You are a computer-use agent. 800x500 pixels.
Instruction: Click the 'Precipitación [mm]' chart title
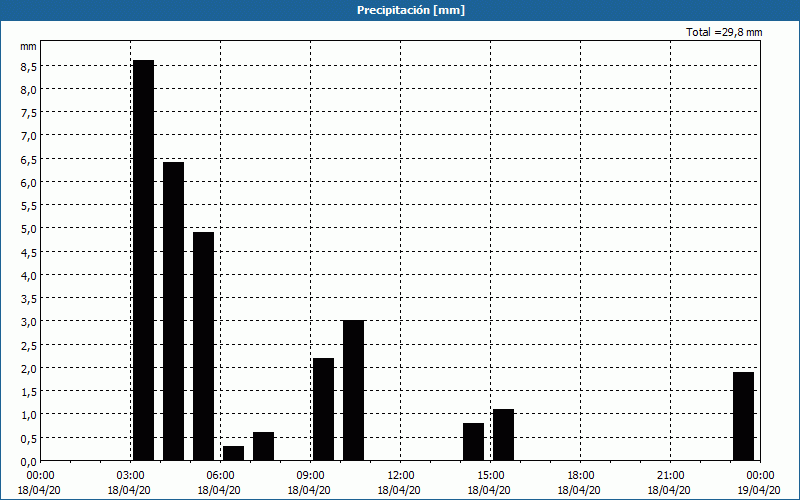pos(411,10)
